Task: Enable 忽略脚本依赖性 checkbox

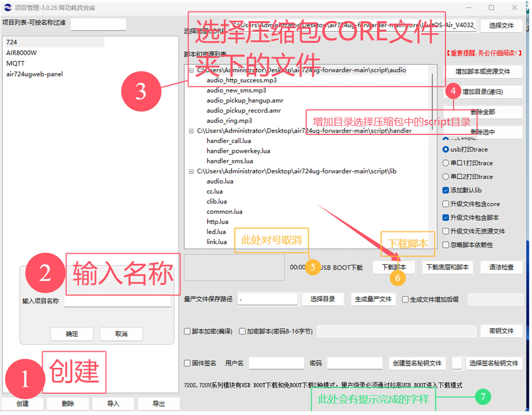Action: pyautogui.click(x=467, y=245)
